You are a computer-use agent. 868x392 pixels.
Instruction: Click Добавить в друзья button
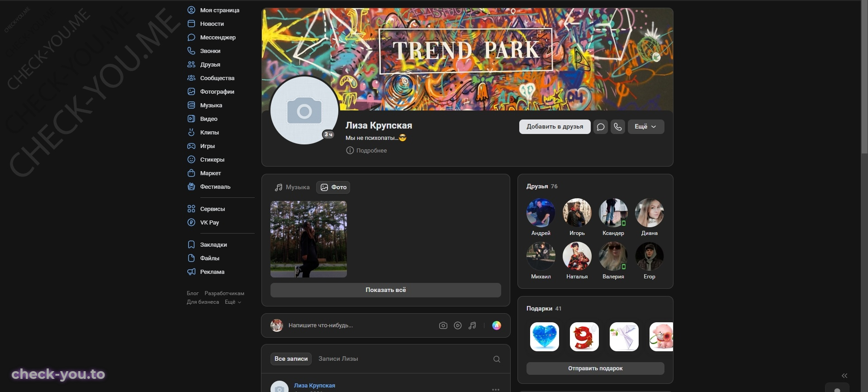pyautogui.click(x=555, y=127)
